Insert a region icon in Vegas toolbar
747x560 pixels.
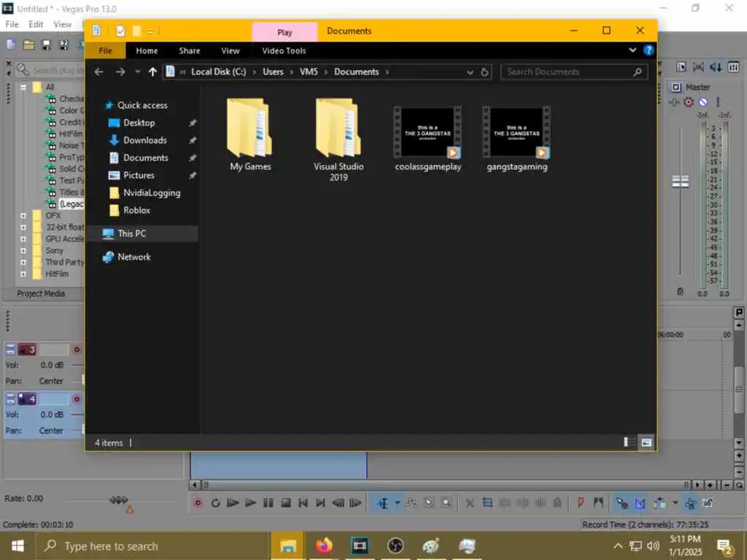click(598, 503)
